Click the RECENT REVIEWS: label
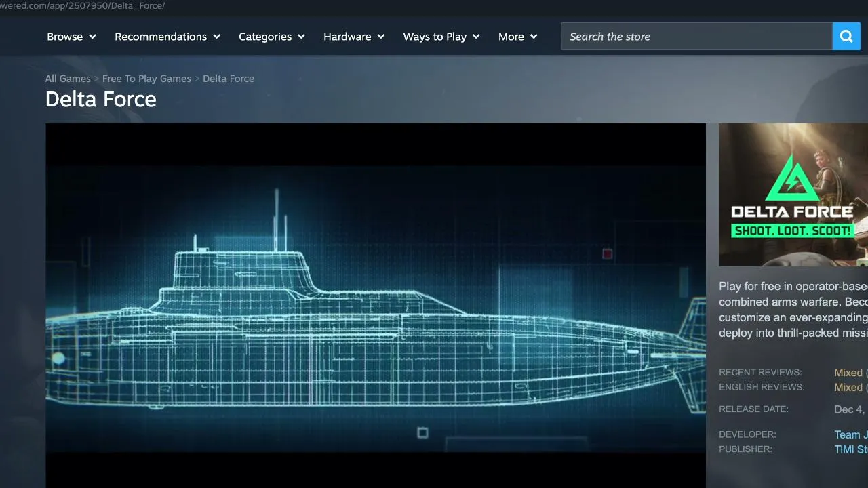The image size is (868, 488). coord(760,373)
